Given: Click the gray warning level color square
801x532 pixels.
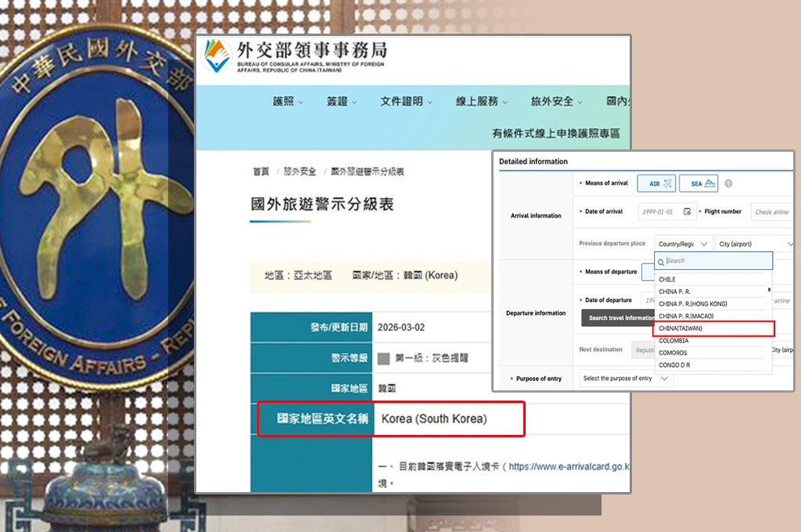Looking at the screenshot, I should click(383, 358).
